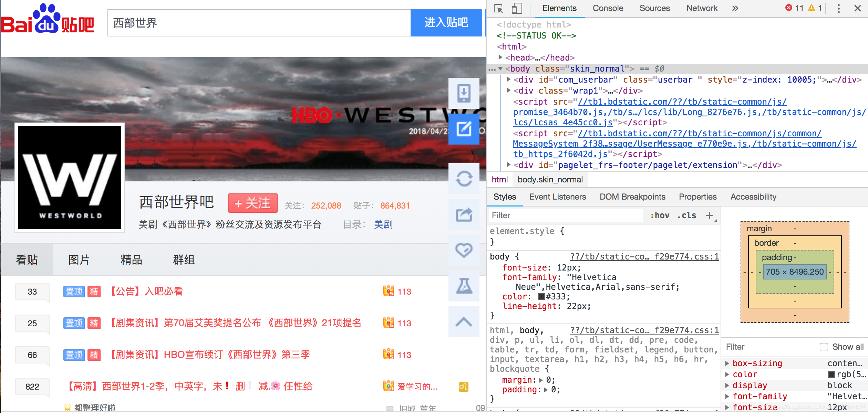Click the #333 color swatch
This screenshot has height=413, width=868.
pyautogui.click(x=541, y=297)
